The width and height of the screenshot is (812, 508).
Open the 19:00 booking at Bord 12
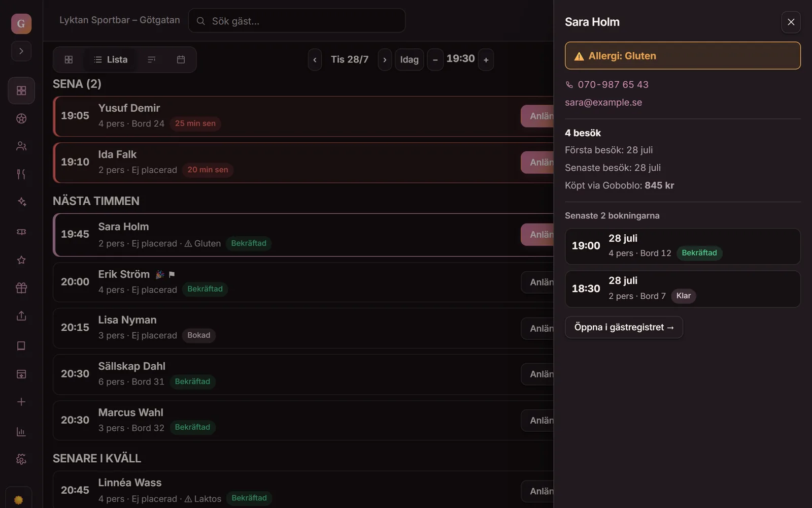tap(683, 246)
